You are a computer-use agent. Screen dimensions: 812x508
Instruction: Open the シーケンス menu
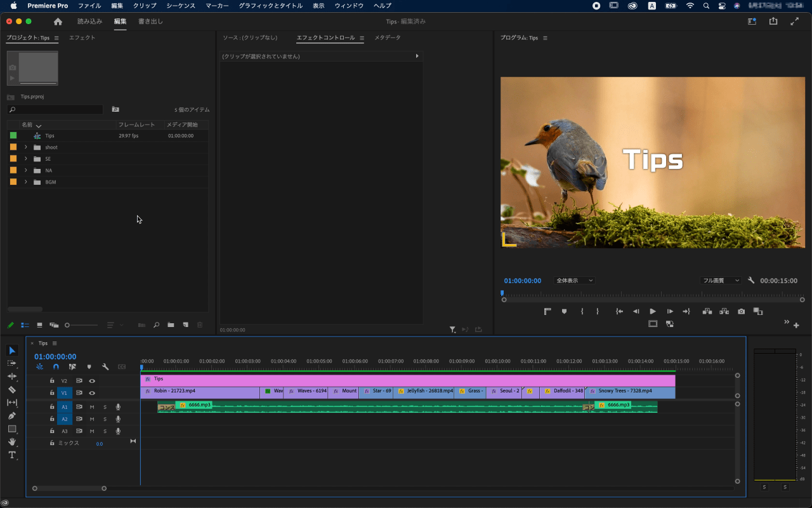(181, 6)
